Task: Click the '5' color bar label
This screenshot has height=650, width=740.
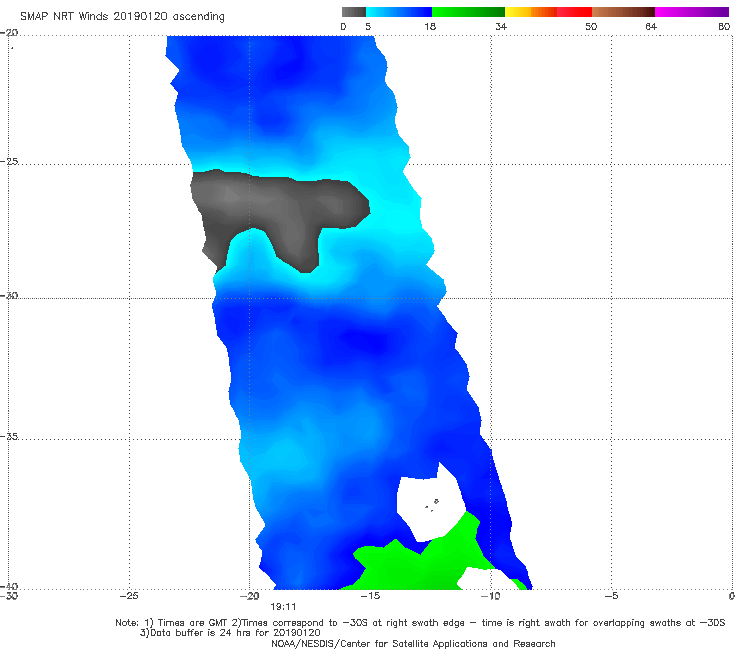Action: 368,26
